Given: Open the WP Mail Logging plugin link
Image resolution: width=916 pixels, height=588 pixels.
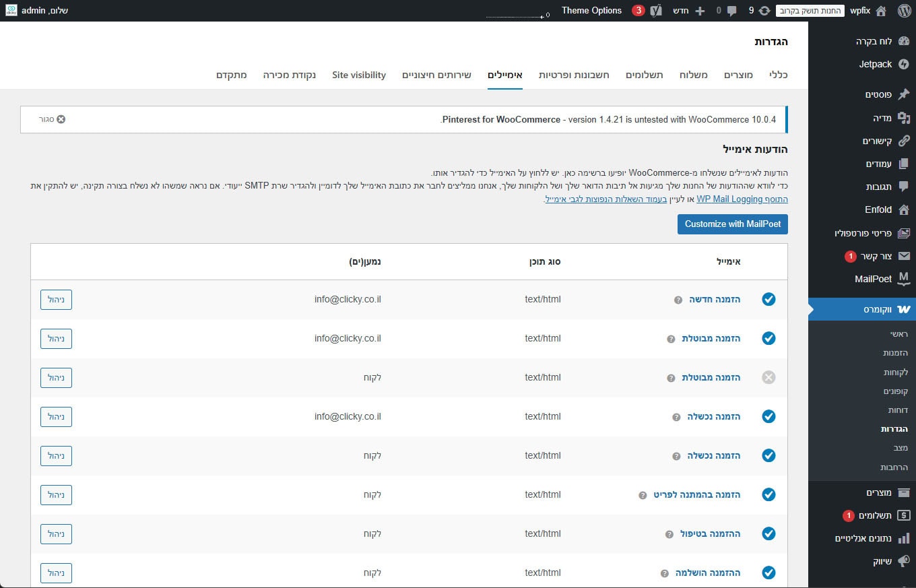Looking at the screenshot, I should point(729,199).
